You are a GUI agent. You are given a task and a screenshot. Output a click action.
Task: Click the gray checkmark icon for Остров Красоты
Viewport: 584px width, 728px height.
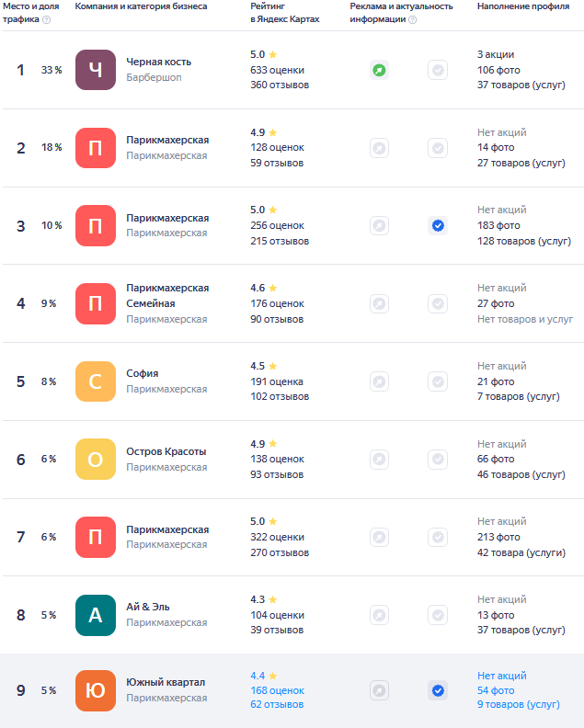[x=438, y=460]
